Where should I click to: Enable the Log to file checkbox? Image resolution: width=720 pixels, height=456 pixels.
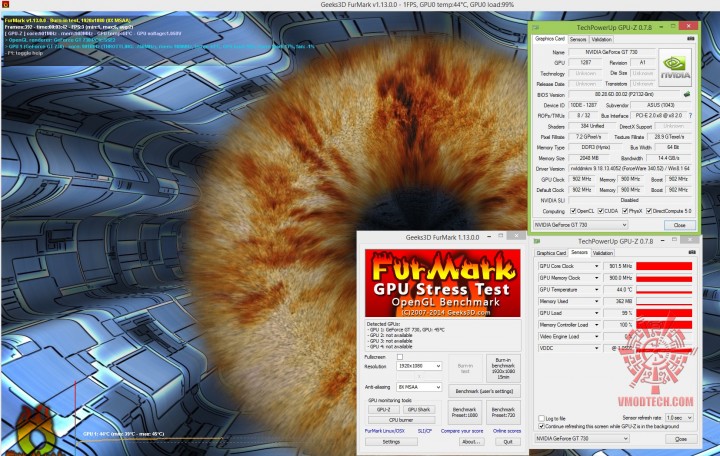point(541,418)
